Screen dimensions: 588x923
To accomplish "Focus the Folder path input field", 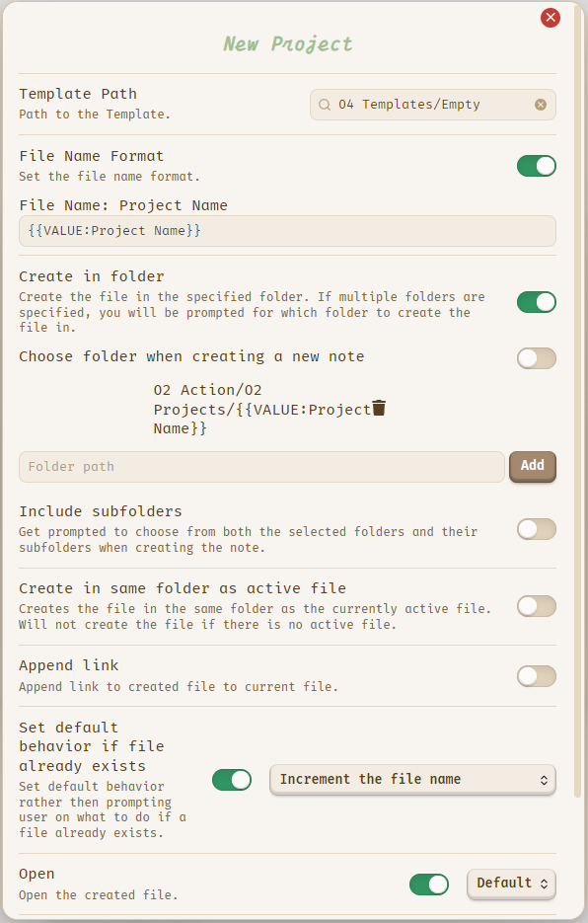I will coord(261,467).
